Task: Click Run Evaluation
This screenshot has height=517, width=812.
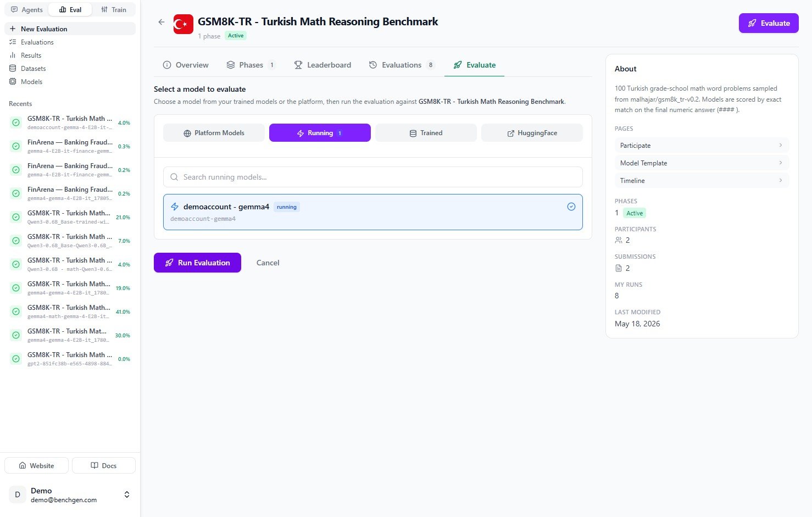Action: tap(197, 263)
